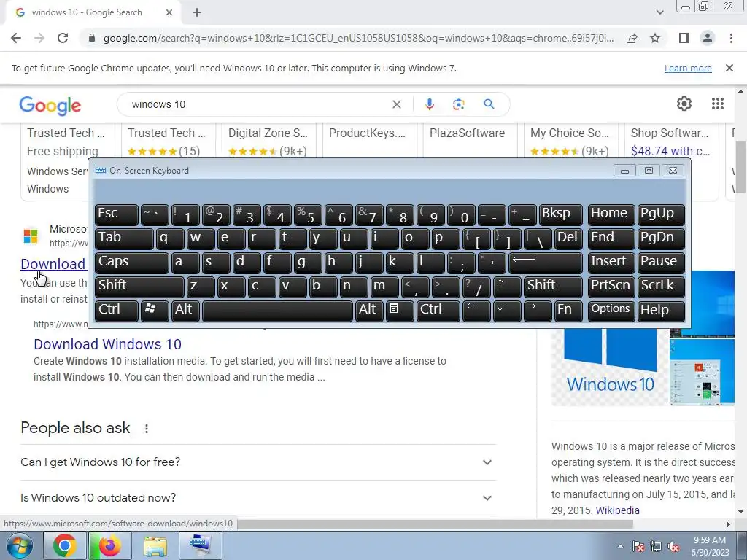Image resolution: width=747 pixels, height=560 pixels.
Task: Toggle the left Shift key
Action: click(x=139, y=287)
